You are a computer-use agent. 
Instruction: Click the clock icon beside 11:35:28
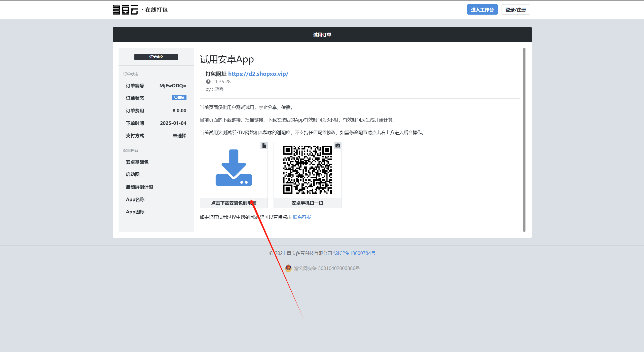click(x=208, y=82)
